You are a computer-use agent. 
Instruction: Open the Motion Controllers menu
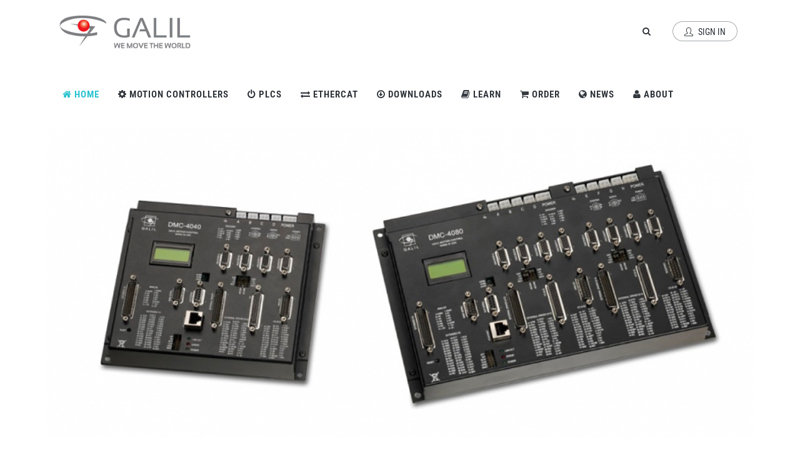coord(173,94)
